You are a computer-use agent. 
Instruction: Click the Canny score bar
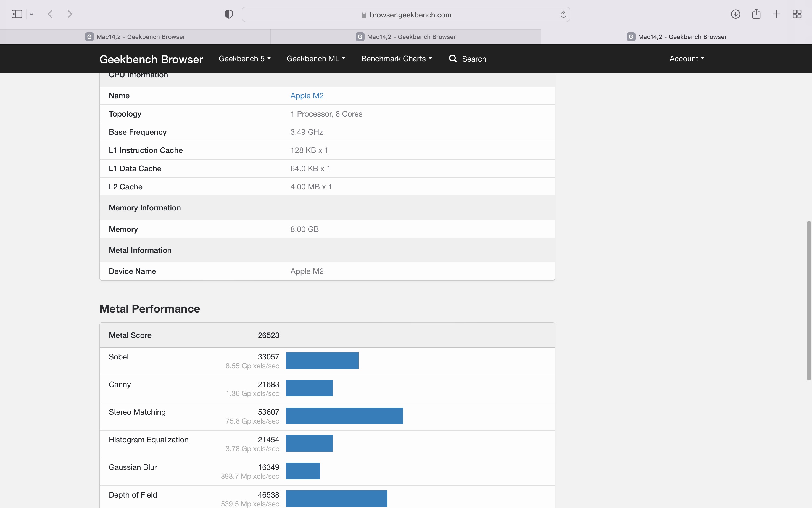click(309, 388)
